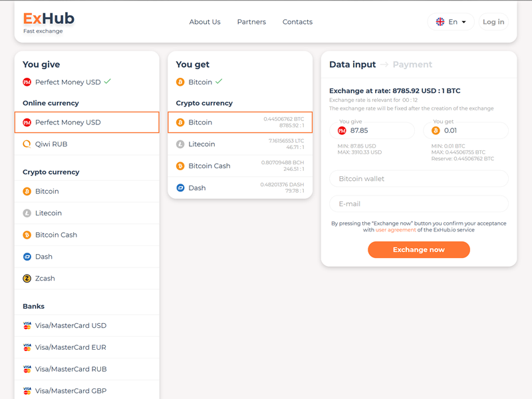
Task: Click the Dash icon in You get list
Action: coord(180,188)
